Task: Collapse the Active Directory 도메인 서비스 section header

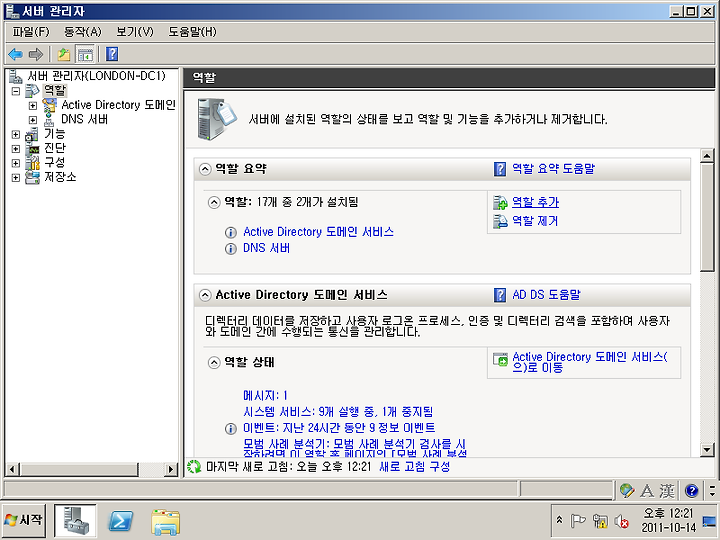Action: pyautogui.click(x=205, y=295)
